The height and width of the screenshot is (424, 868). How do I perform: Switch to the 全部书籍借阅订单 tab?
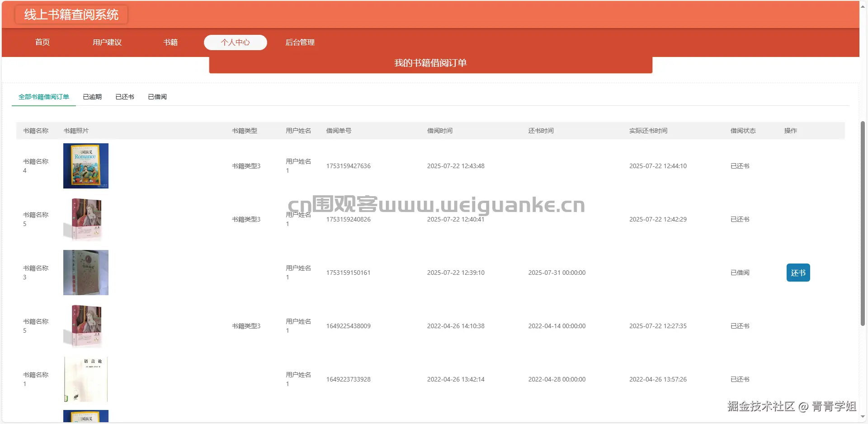point(44,97)
